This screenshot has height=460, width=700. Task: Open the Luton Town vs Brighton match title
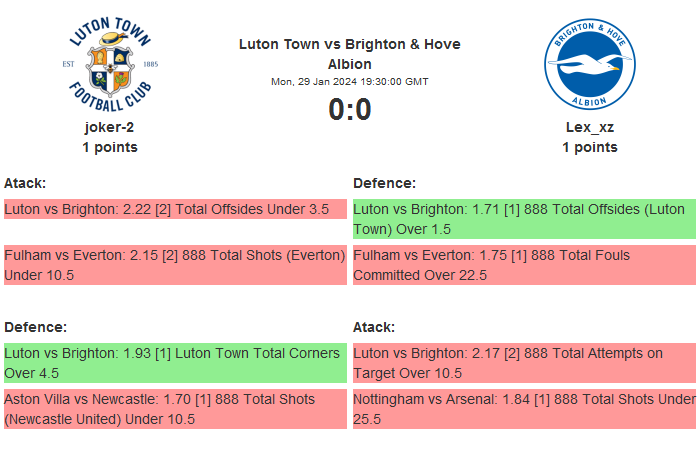pyautogui.click(x=350, y=54)
